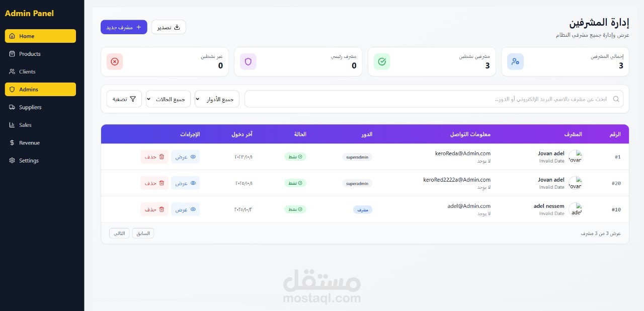This screenshot has width=644, height=311.
Task: Open the Revenue page
Action: pos(40,142)
